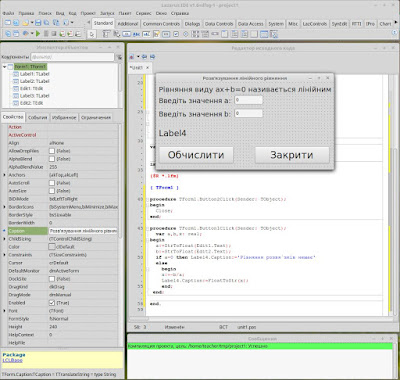Pick the TMemo component icon

tap(156, 34)
